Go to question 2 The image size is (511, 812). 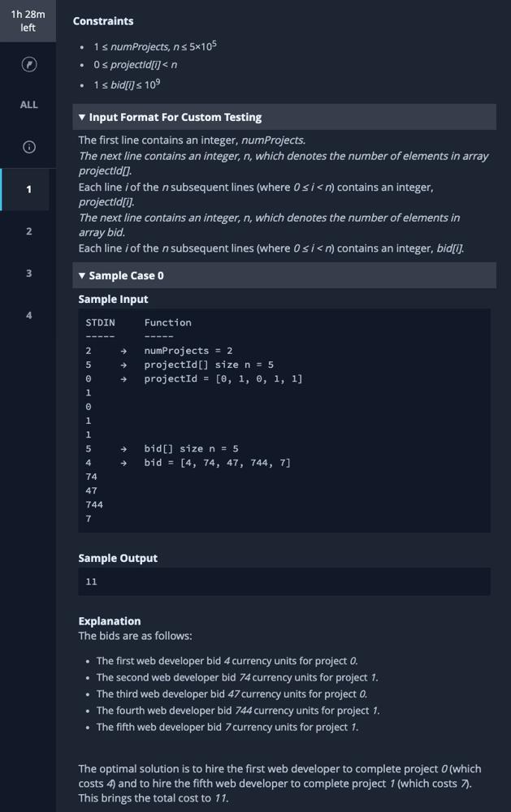click(x=28, y=231)
